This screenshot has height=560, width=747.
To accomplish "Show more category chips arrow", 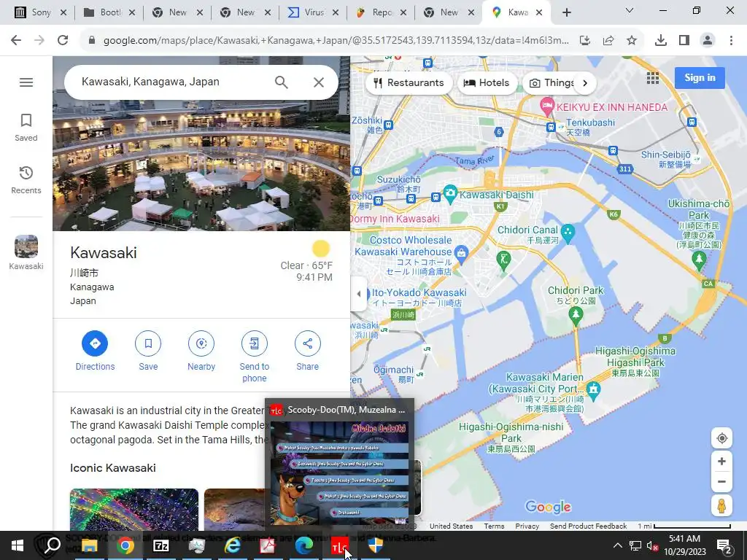I will (x=585, y=83).
